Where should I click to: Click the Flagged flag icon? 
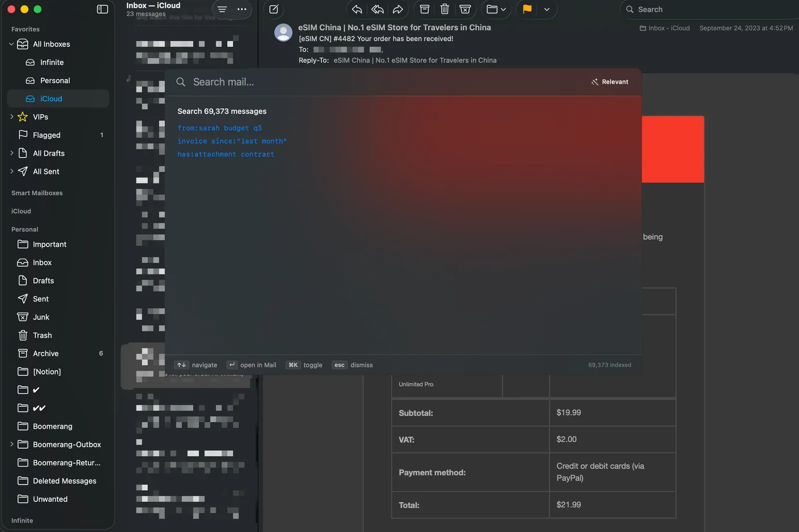pos(22,135)
